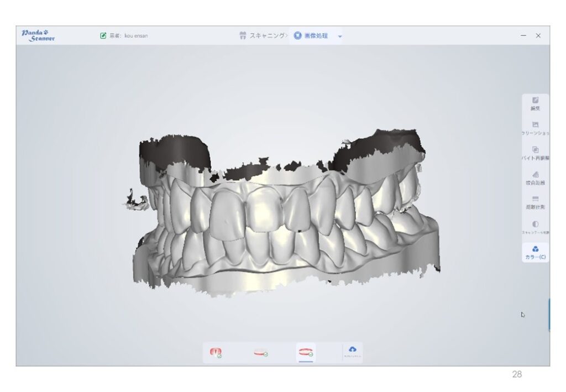Select the 距離計測 distance measurement tool
Image resolution: width=566 pixels, height=392 pixels.
(x=535, y=202)
